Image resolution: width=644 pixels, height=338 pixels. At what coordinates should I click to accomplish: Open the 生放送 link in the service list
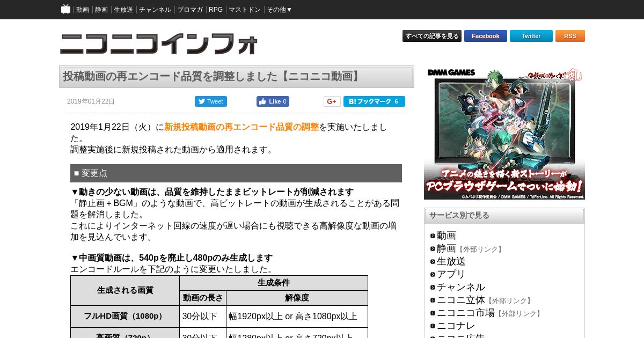click(x=451, y=261)
